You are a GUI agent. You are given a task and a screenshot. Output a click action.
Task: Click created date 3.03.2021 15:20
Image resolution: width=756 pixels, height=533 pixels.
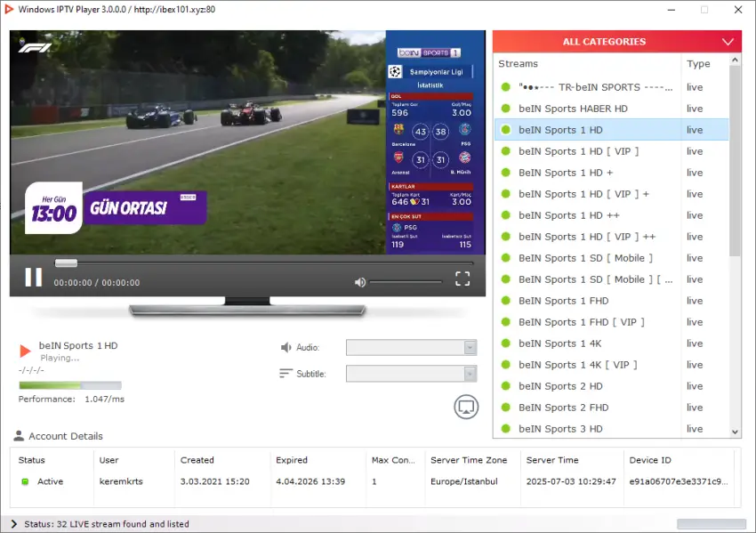click(215, 481)
